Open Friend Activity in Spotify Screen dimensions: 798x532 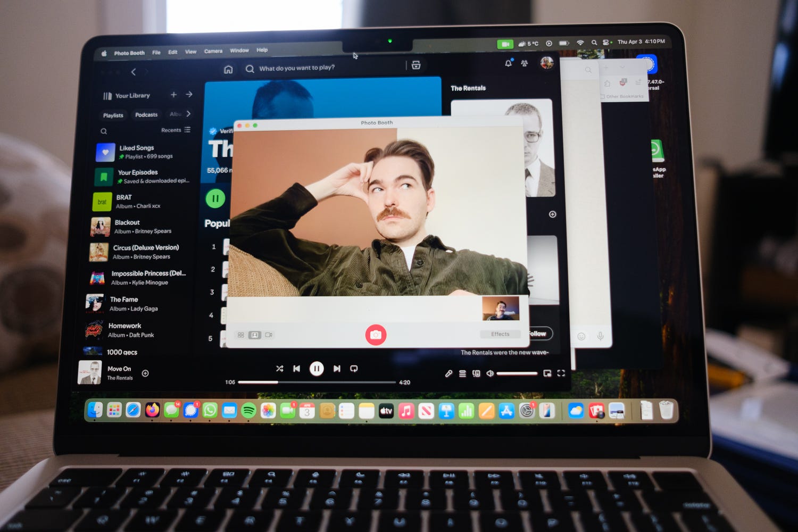[525, 63]
